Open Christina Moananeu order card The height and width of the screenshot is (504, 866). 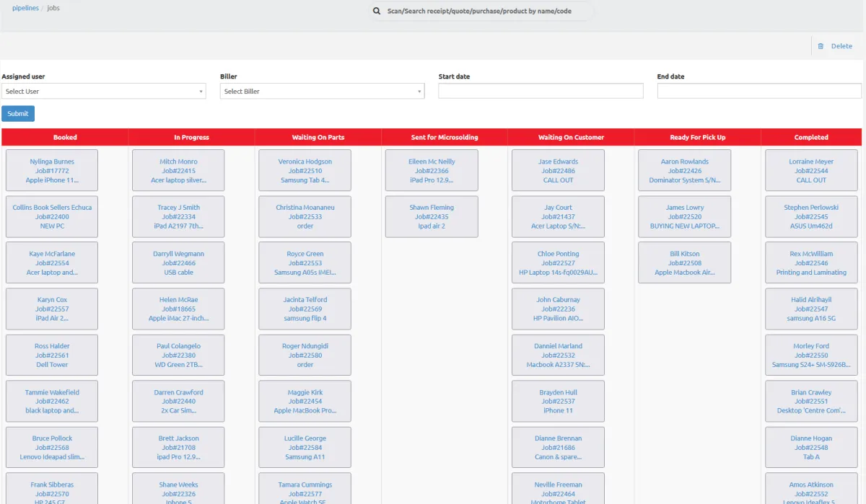[x=305, y=216]
